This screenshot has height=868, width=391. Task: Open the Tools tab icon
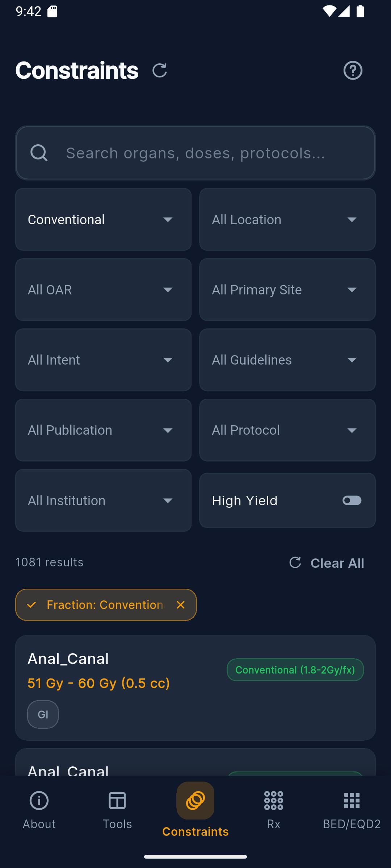pyautogui.click(x=117, y=800)
